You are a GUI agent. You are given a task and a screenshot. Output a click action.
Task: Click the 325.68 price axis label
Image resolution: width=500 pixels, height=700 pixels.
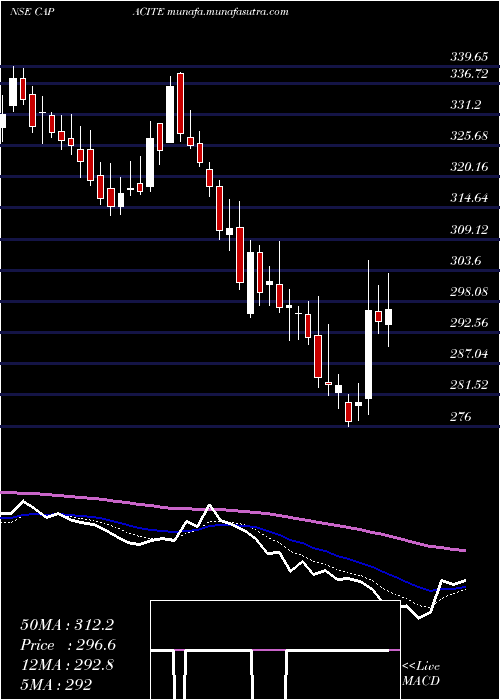pos(470,136)
